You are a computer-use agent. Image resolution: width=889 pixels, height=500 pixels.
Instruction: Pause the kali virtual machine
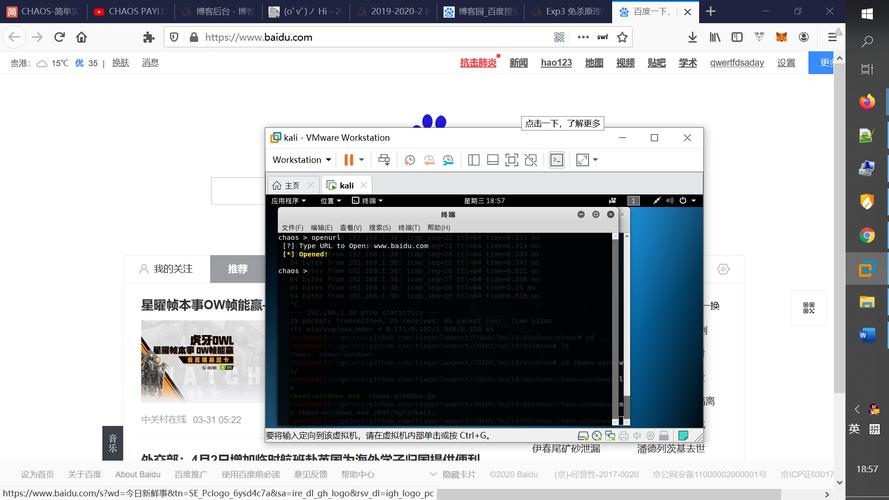coord(349,160)
